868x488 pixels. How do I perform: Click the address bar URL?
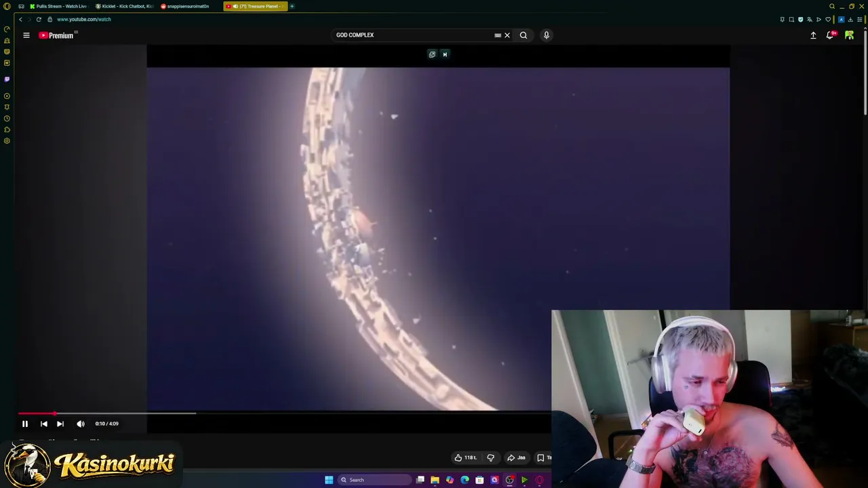pyautogui.click(x=84, y=20)
